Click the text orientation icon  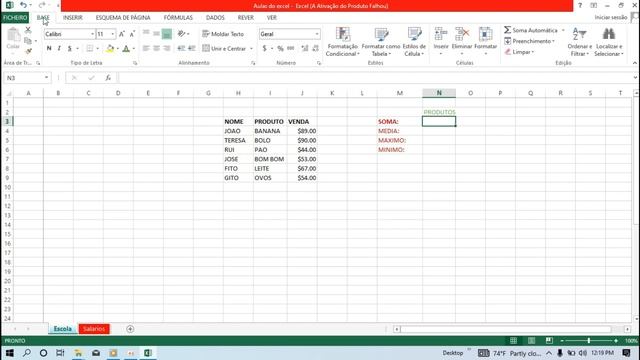click(181, 33)
